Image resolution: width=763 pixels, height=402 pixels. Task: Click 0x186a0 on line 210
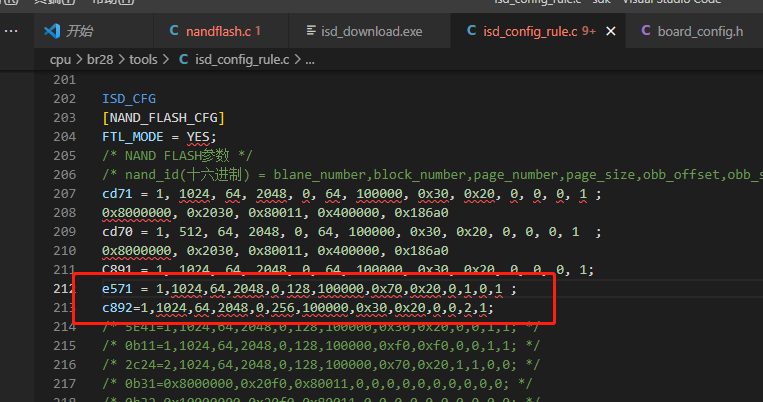(x=421, y=251)
